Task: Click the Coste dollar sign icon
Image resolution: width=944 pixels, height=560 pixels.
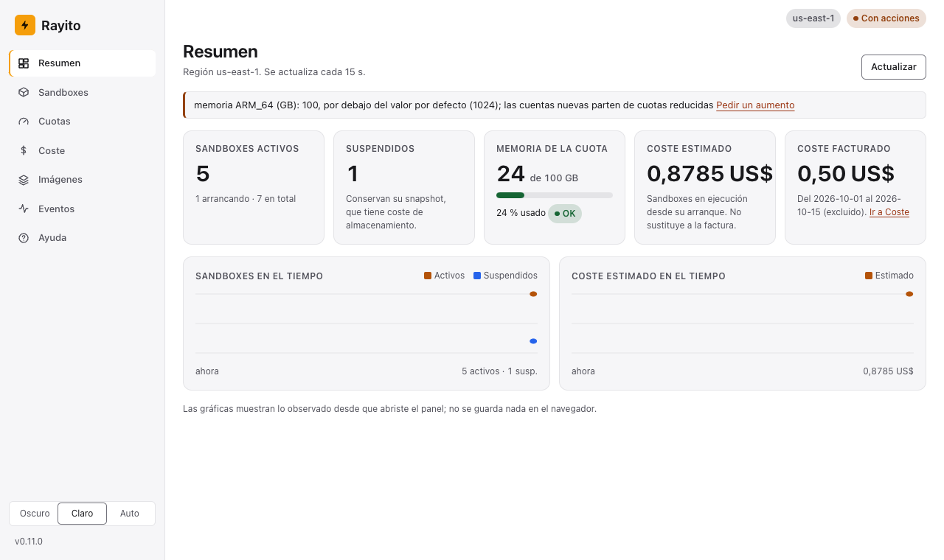Action: tap(24, 151)
